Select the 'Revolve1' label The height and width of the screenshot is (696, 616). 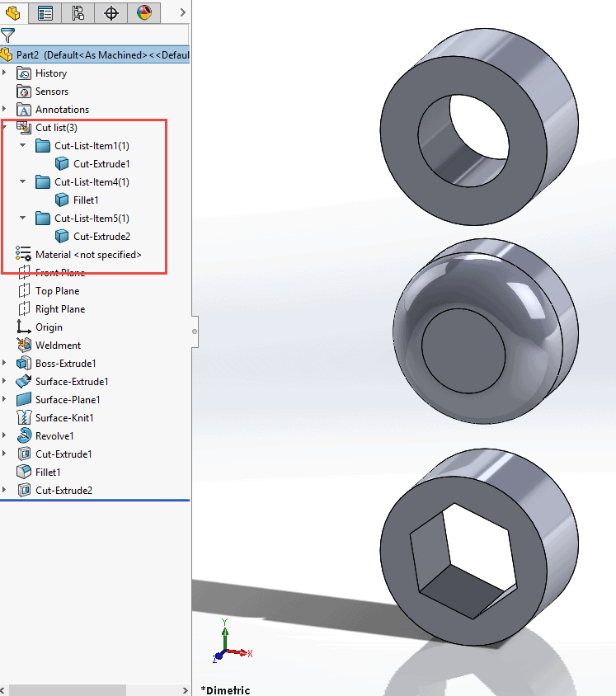pos(54,436)
